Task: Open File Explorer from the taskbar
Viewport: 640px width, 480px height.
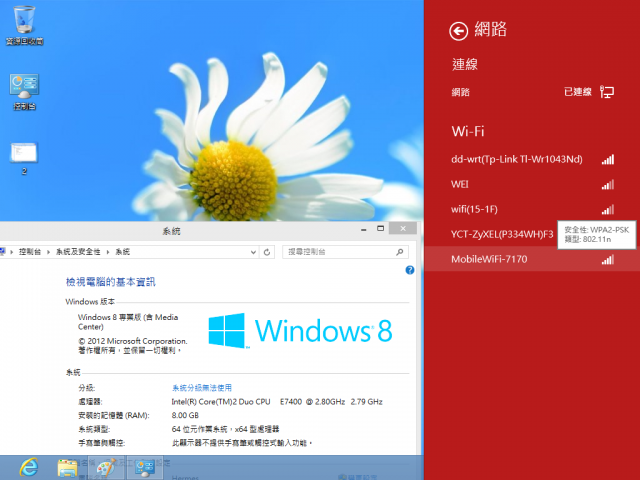Action: click(x=67, y=468)
